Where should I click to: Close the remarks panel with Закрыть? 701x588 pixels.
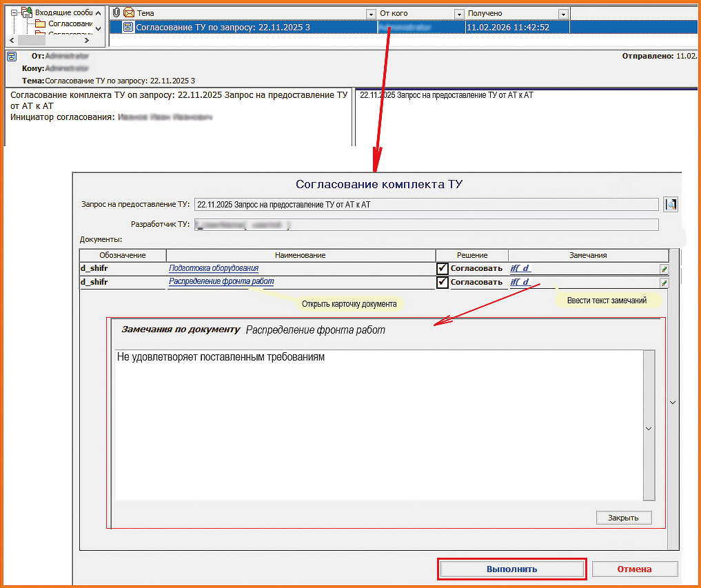(x=623, y=518)
